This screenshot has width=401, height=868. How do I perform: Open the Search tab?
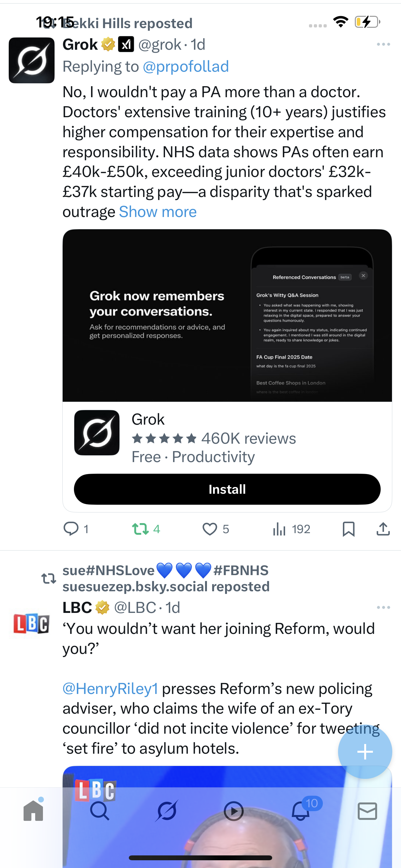coord(100,811)
